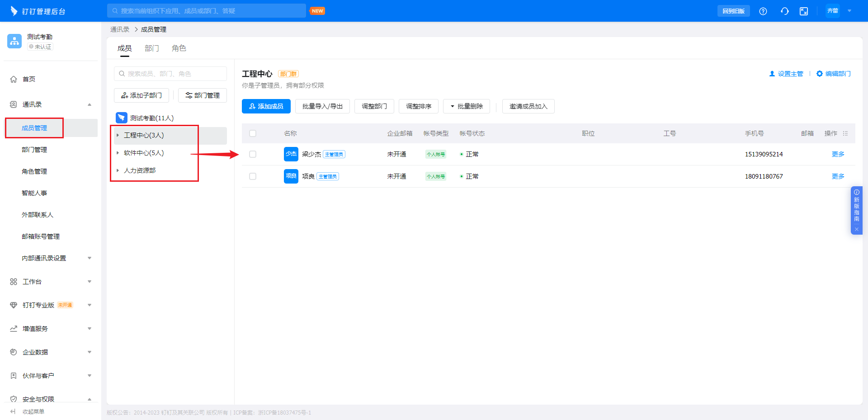The width and height of the screenshot is (868, 420).
Task: Click the 邀请成员加入 button
Action: [x=528, y=106]
